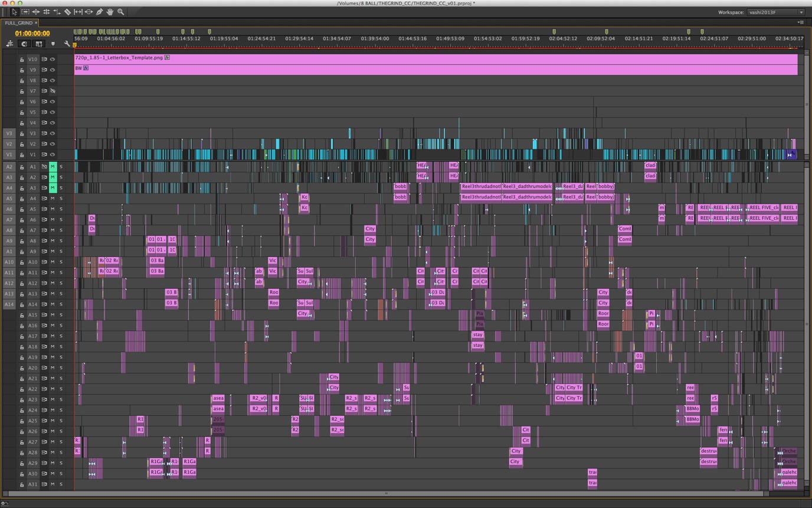The height and width of the screenshot is (508, 812).
Task: Toggle sync lock on track V8
Action: (44, 80)
